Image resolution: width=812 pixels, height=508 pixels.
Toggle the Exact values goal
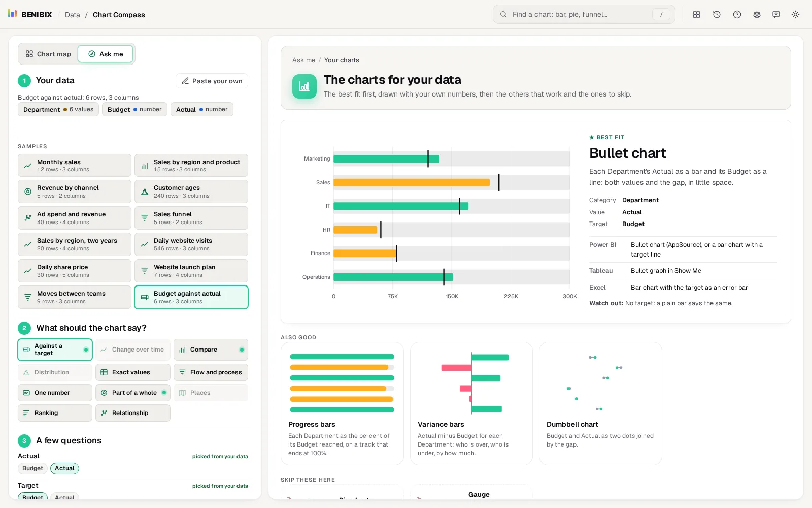point(133,372)
